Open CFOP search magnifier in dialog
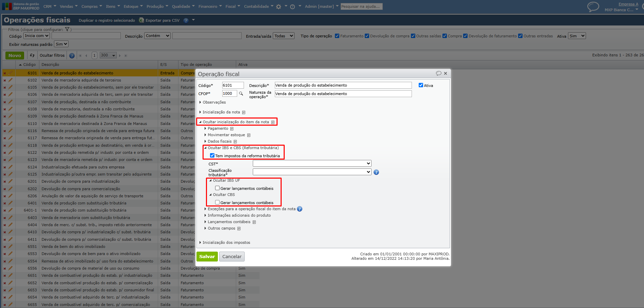644x308 pixels. pos(241,94)
